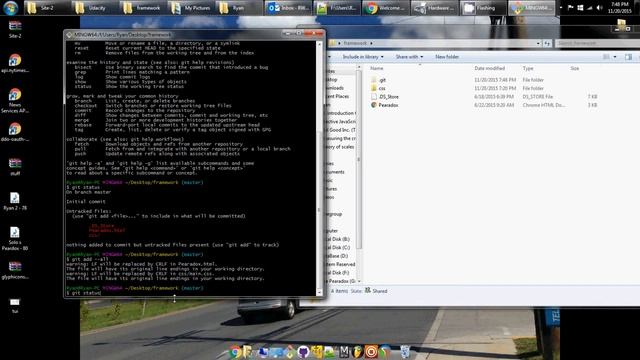This screenshot has width=640, height=360.
Task: Sort by Date modified column header
Action: (x=489, y=69)
